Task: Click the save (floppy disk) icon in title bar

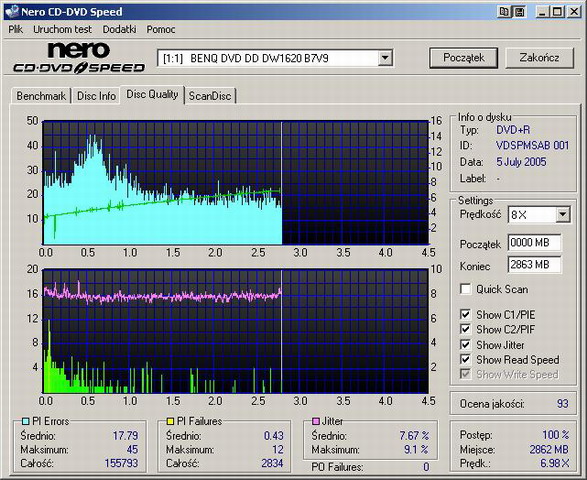Action: (x=519, y=12)
